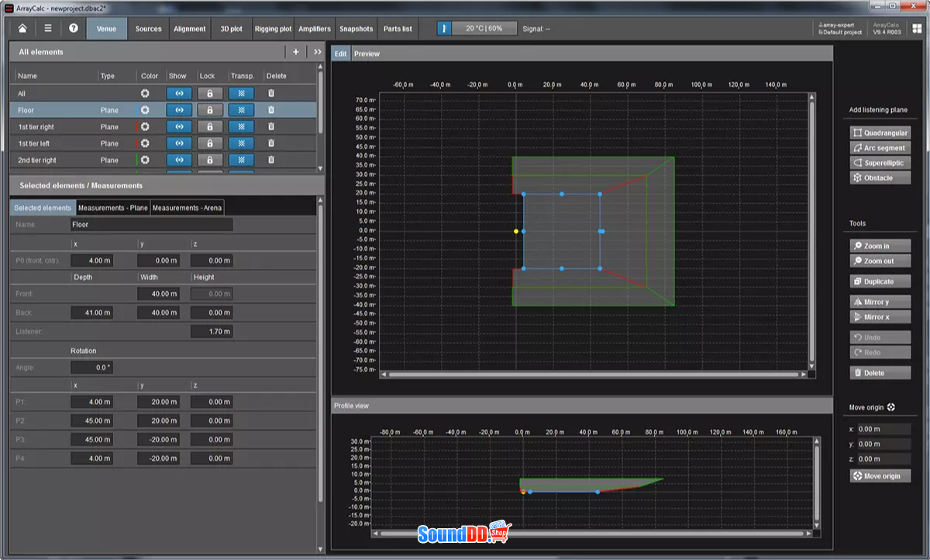Image resolution: width=930 pixels, height=560 pixels.
Task: Click the Name field containing Floor
Action: pyautogui.click(x=151, y=225)
